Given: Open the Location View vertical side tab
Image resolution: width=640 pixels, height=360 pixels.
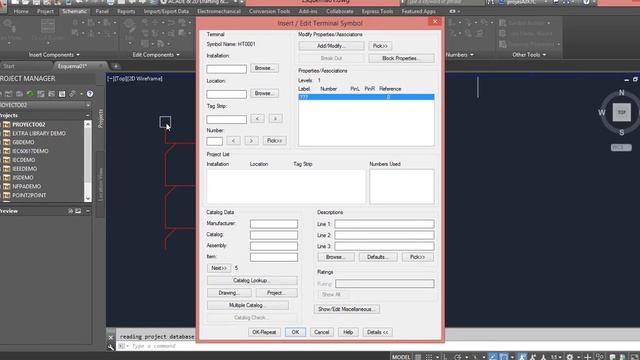Looking at the screenshot, I should click(x=100, y=184).
